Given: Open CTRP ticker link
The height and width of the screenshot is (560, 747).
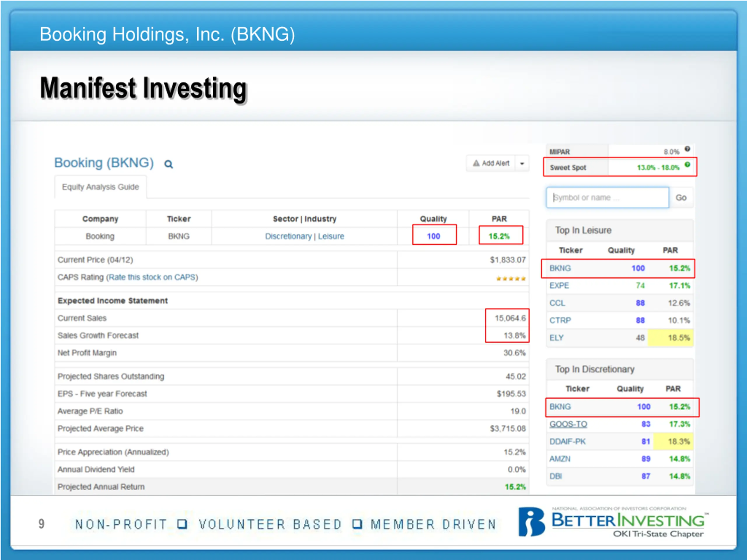Looking at the screenshot, I should [x=560, y=320].
